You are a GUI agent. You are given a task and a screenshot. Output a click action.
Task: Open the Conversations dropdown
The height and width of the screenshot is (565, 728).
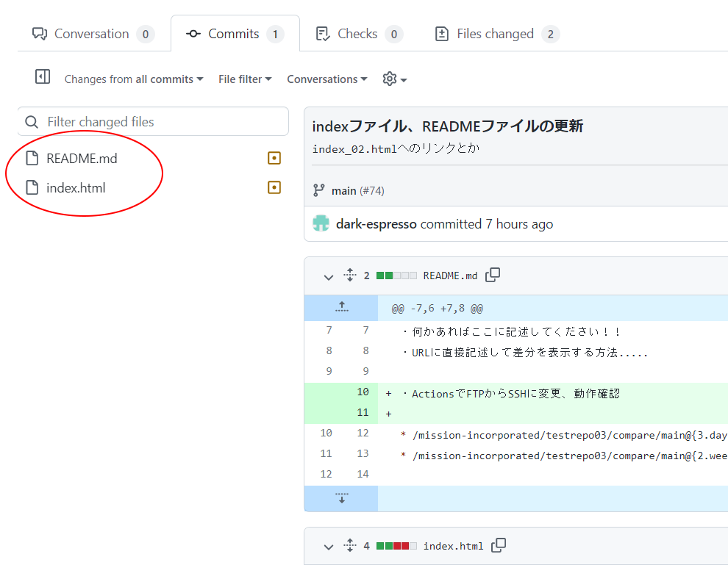tap(326, 79)
